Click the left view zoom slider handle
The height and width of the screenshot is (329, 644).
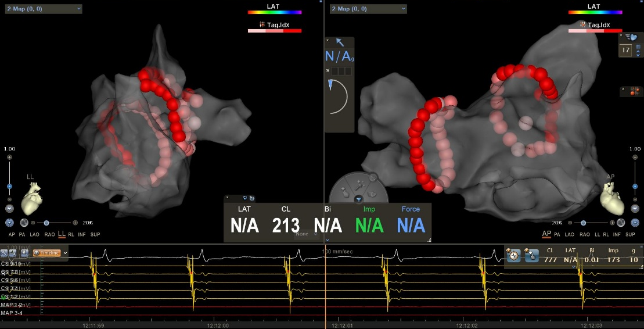point(9,186)
